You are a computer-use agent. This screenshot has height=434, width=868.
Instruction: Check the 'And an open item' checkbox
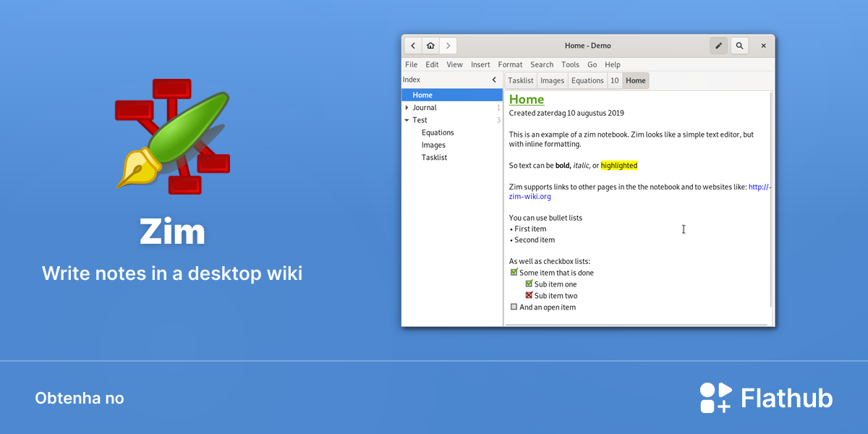514,307
